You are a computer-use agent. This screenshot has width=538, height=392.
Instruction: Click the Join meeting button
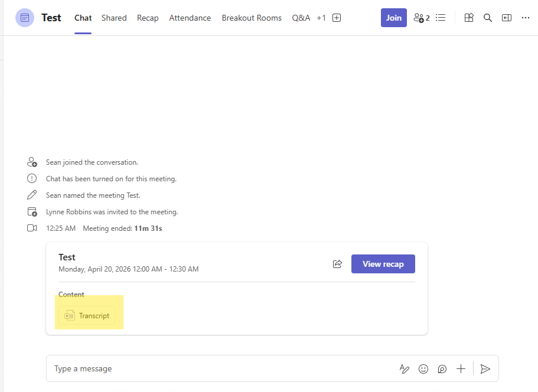coord(393,18)
